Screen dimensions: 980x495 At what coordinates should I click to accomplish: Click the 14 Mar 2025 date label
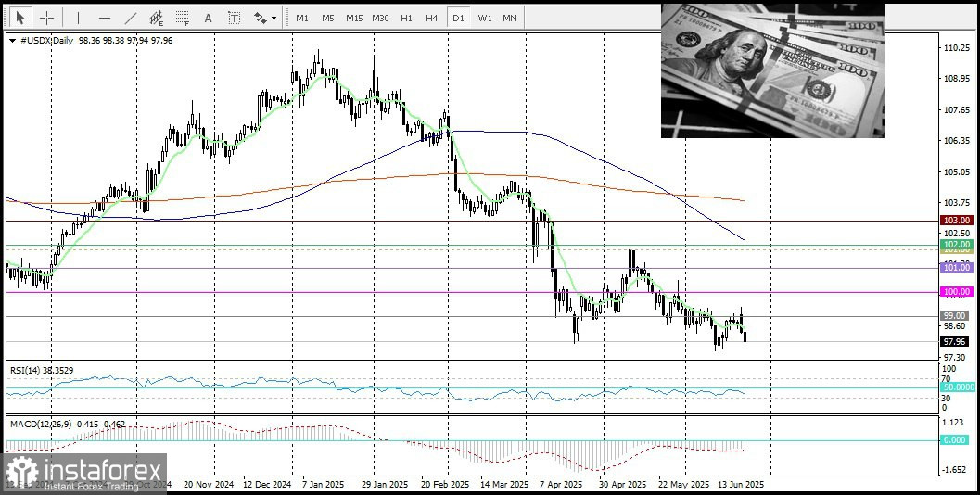(503, 485)
